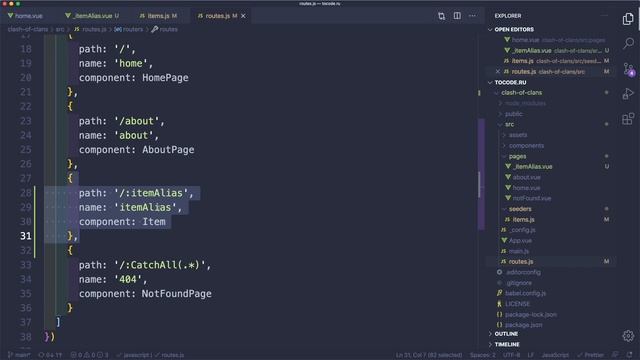Switch to the _itemAlias.vue tab
The height and width of the screenshot is (360, 640).
point(92,16)
